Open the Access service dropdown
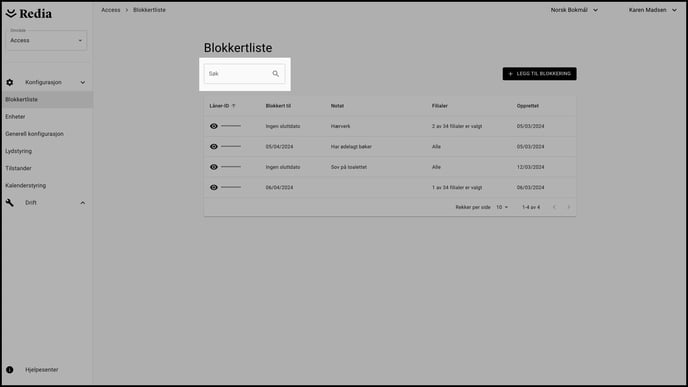Viewport: 688px width, 387px height. tap(47, 40)
